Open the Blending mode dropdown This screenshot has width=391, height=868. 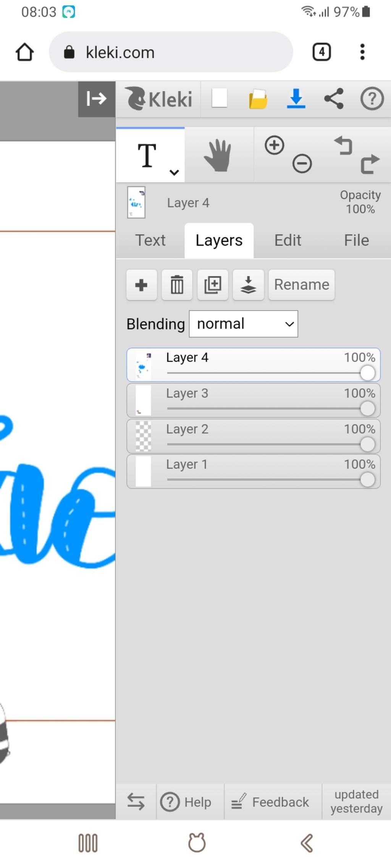(x=243, y=324)
